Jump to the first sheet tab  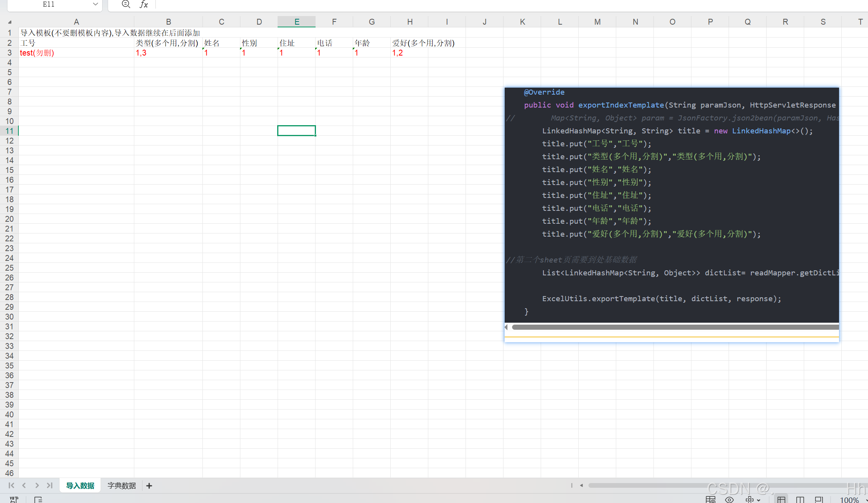tap(11, 485)
